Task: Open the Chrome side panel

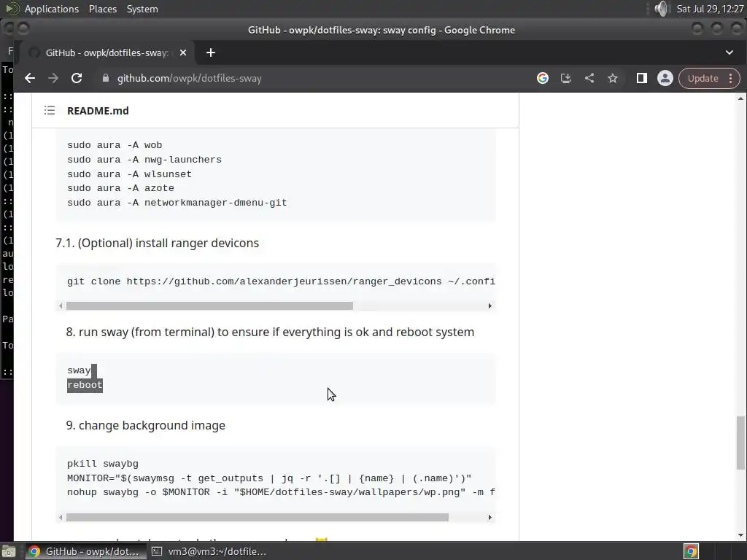Action: (x=642, y=78)
